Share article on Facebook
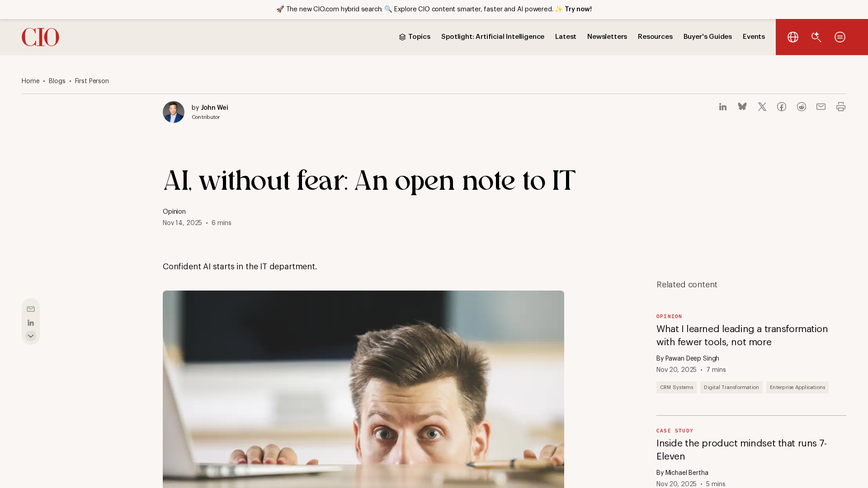 click(x=782, y=107)
